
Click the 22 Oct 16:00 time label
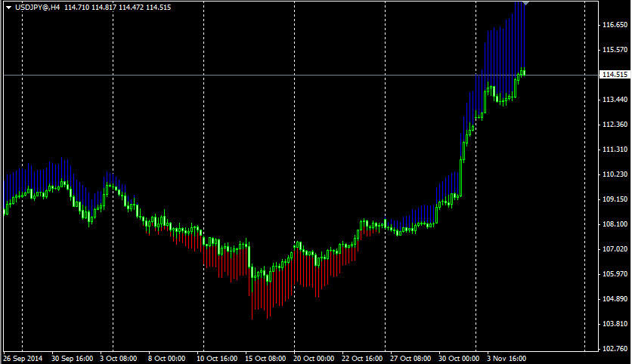point(362,359)
